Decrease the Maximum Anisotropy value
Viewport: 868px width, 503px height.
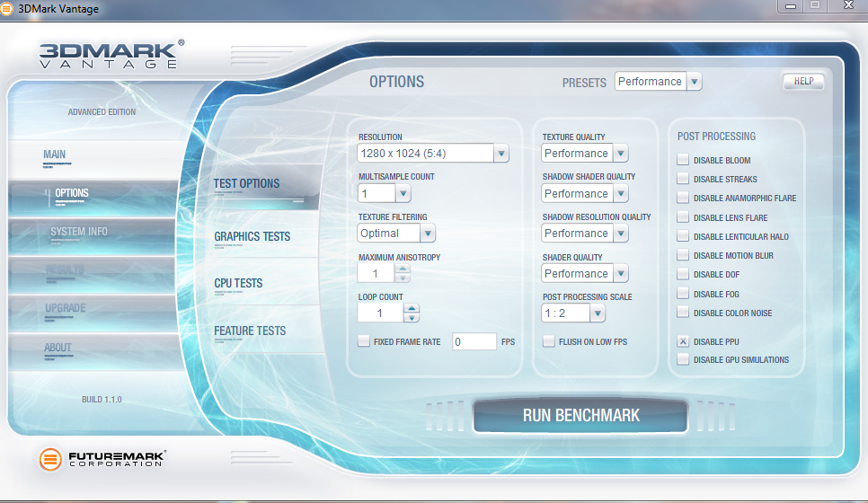403,278
